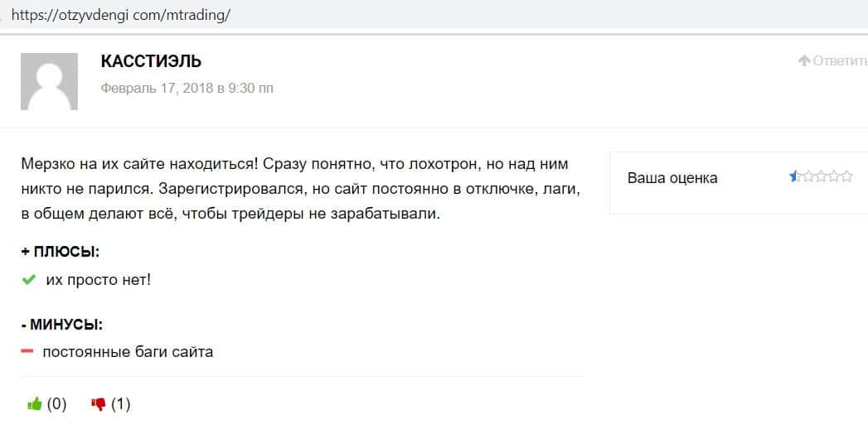This screenshot has height=434, width=868.
Task: Click the gray user avatar of КАССТИЭЛЬ
Action: tap(50, 81)
